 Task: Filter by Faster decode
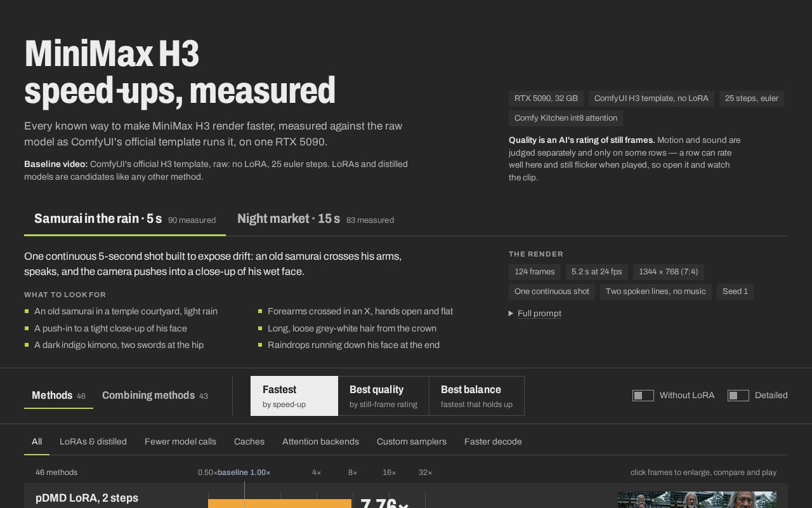(493, 442)
